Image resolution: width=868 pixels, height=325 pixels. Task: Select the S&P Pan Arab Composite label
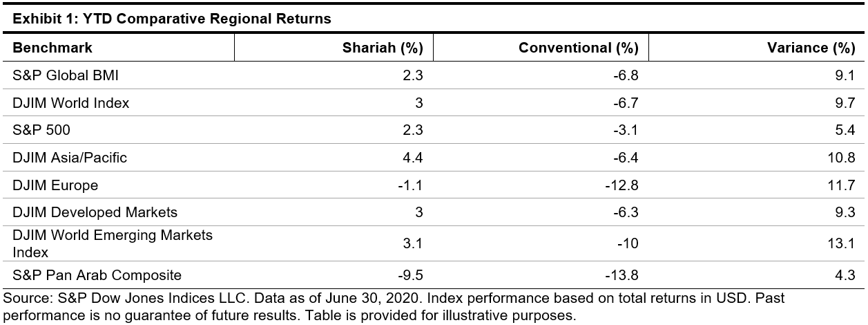point(97,275)
